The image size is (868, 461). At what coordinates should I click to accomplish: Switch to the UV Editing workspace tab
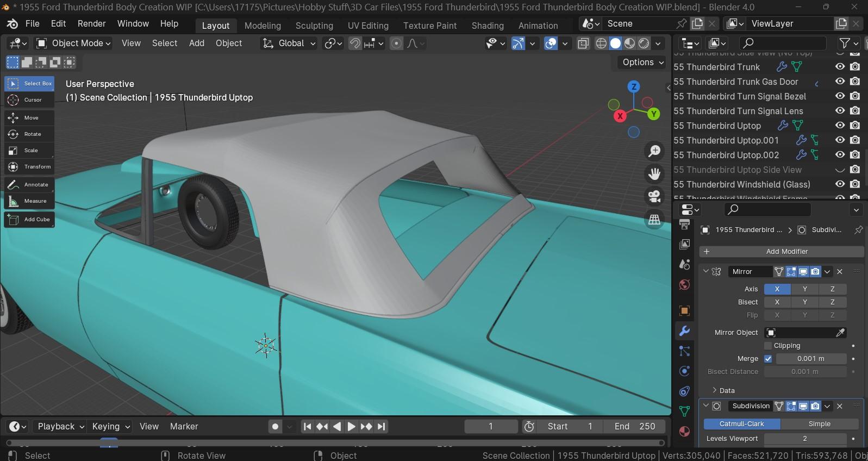pos(368,26)
